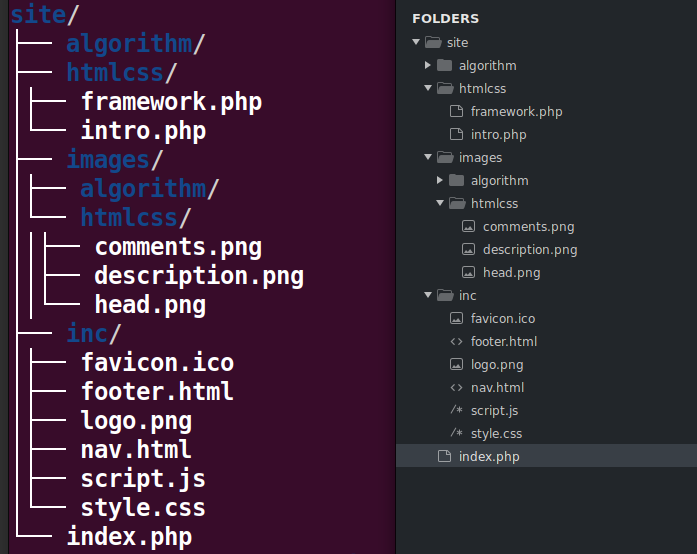Click the file icon beside framework.php

point(456,112)
